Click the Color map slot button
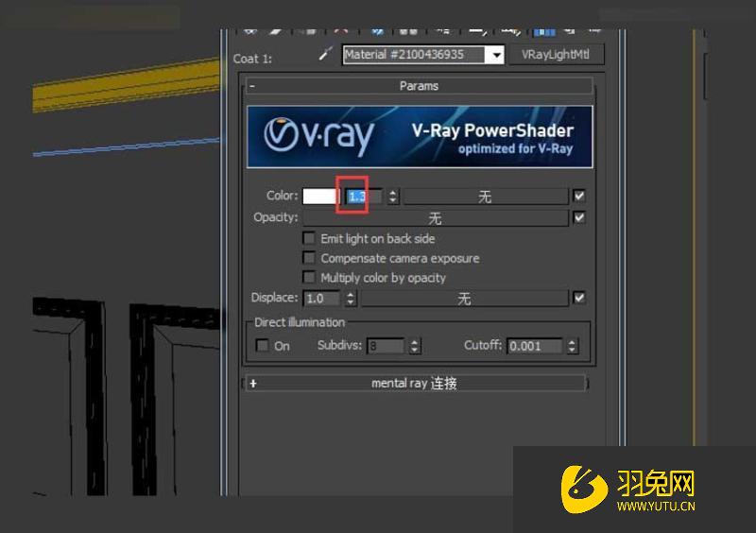 (x=485, y=197)
